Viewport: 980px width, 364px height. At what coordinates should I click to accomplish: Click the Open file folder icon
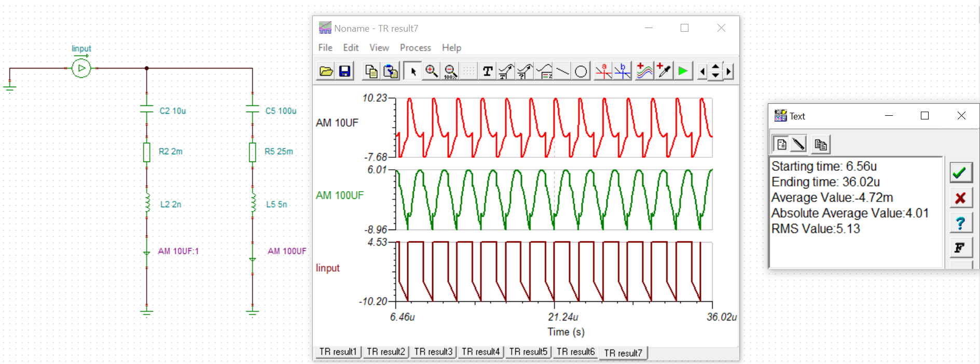click(x=326, y=71)
